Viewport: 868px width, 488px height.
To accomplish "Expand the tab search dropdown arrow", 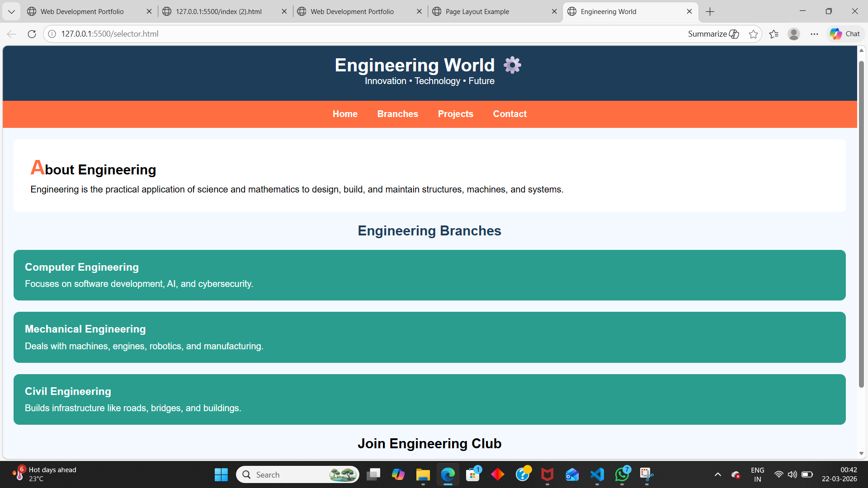I will (x=11, y=12).
